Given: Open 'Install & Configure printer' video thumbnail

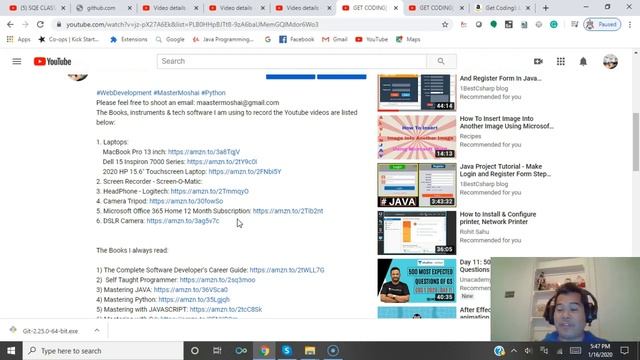Looking at the screenshot, I should 417,233.
